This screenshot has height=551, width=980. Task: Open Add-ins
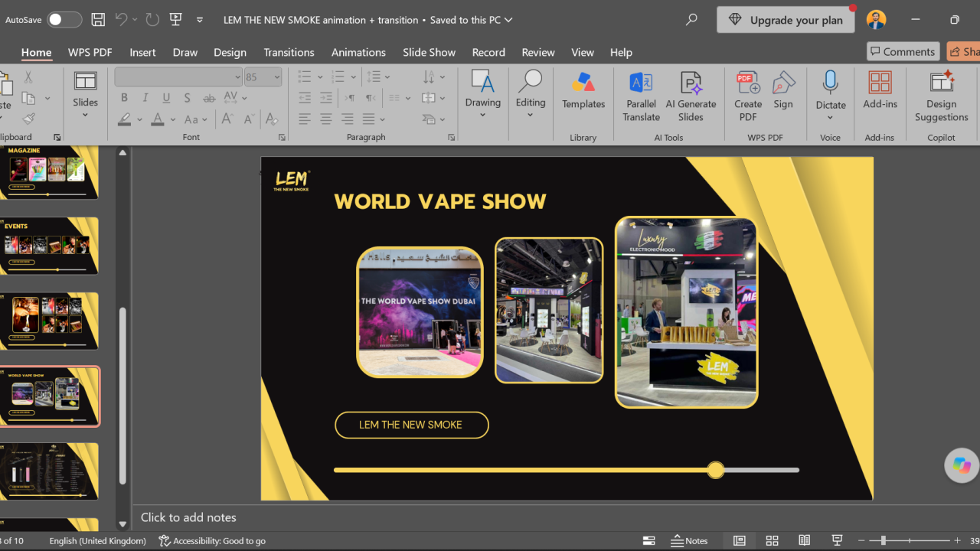[880, 90]
